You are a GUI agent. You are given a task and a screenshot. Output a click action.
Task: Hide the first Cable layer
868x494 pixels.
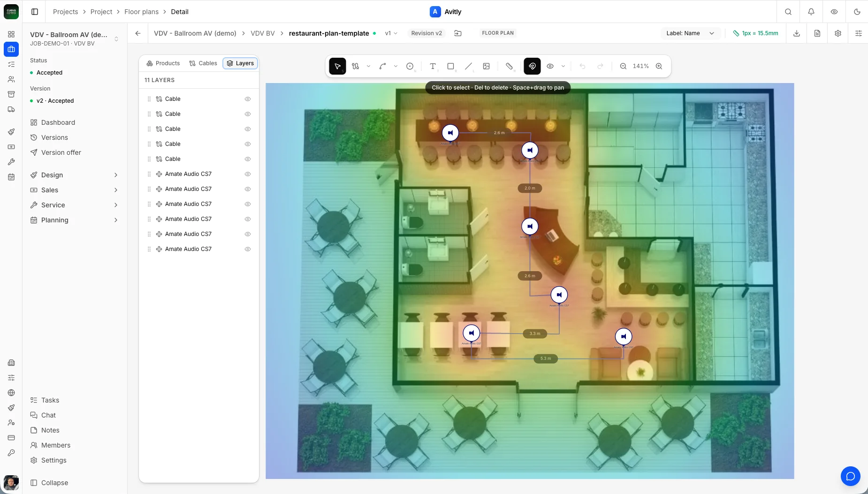pos(248,99)
